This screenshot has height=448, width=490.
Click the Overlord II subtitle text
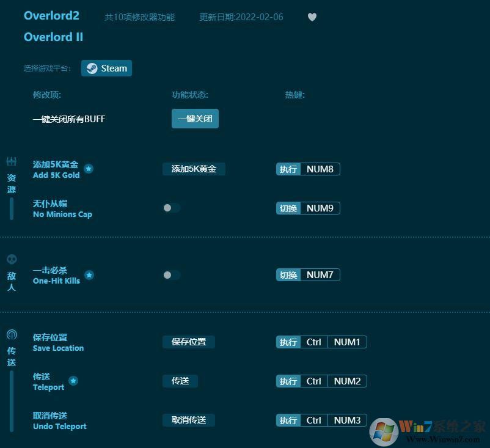(53, 37)
